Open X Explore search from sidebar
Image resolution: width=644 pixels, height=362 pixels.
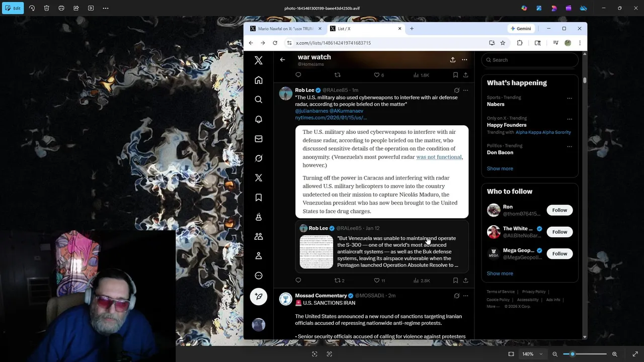point(259,100)
